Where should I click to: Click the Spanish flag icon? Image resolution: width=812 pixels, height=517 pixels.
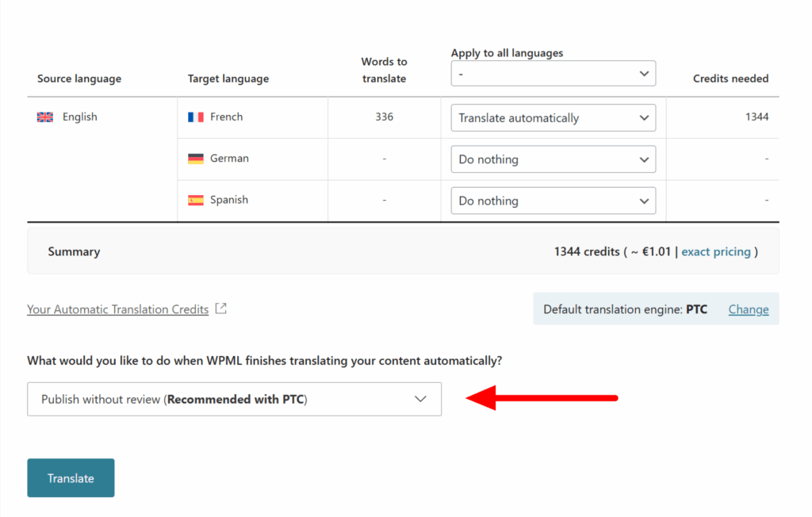click(x=196, y=199)
